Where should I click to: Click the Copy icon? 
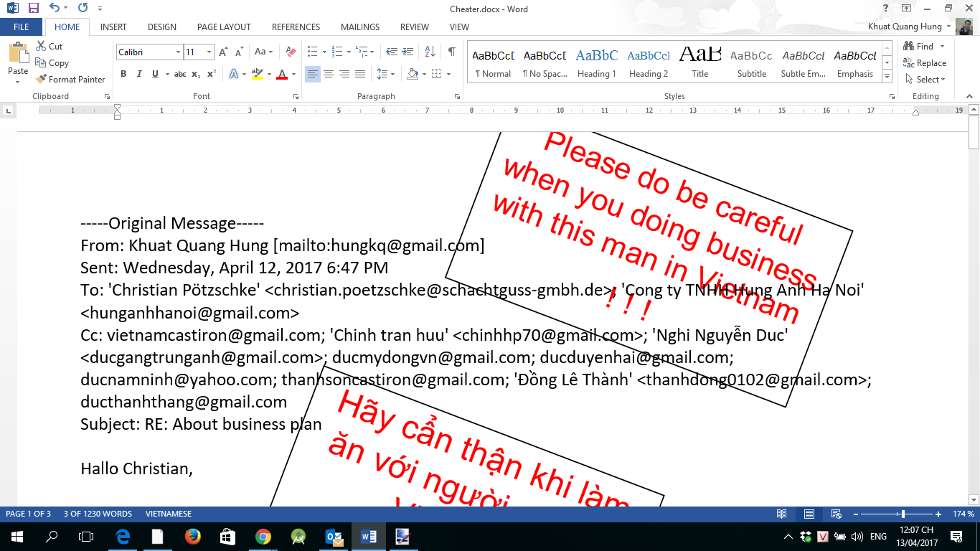(x=42, y=62)
